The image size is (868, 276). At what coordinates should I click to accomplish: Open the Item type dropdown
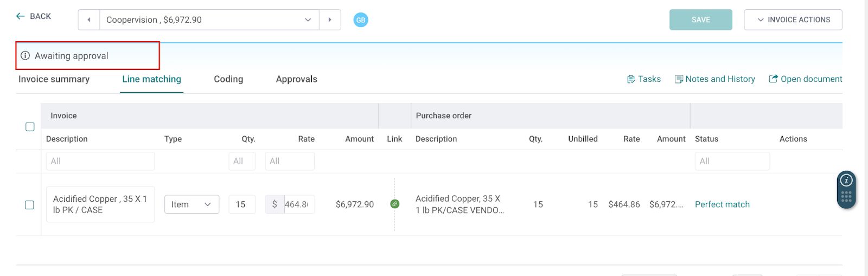192,204
